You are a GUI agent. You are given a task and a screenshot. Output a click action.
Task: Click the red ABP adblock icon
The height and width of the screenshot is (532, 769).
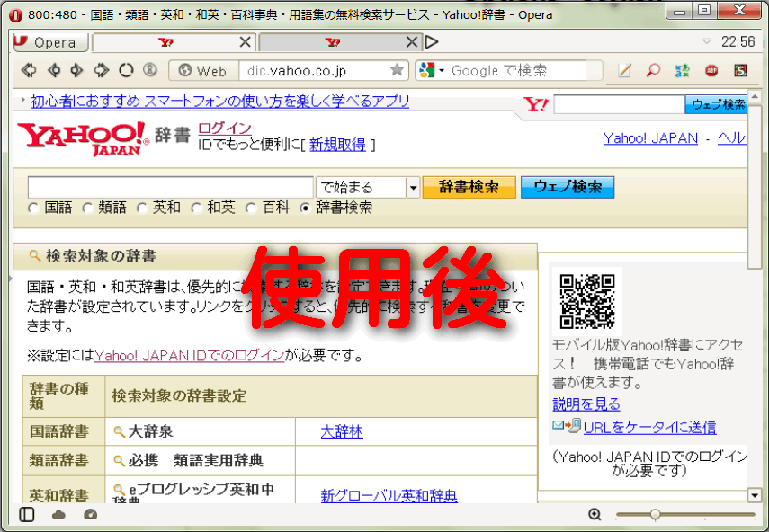point(711,70)
